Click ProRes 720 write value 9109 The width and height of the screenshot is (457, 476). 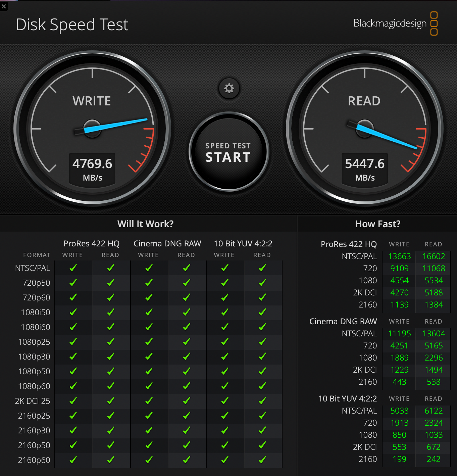tap(399, 269)
